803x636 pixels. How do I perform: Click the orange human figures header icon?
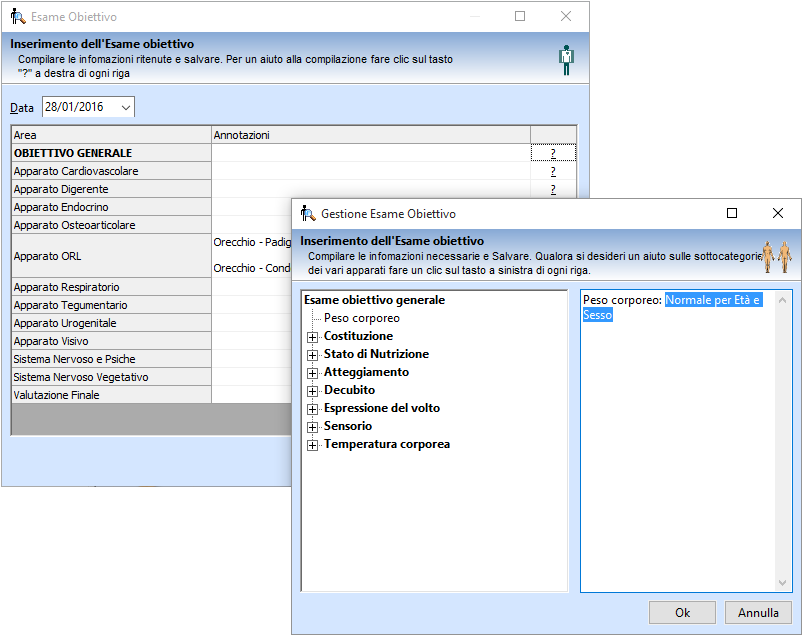(x=776, y=257)
